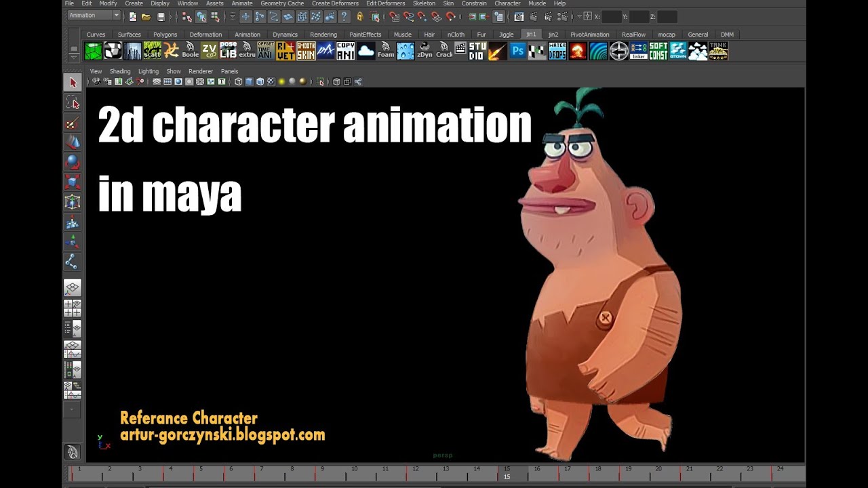Switch to the nCloth shelf tab

pos(456,35)
